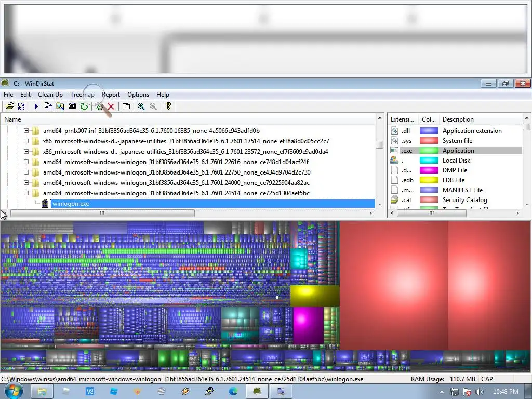Click the directory tree horizontal scrollbar thumb
Image resolution: width=532 pixels, height=399 pixels.
pos(102,213)
